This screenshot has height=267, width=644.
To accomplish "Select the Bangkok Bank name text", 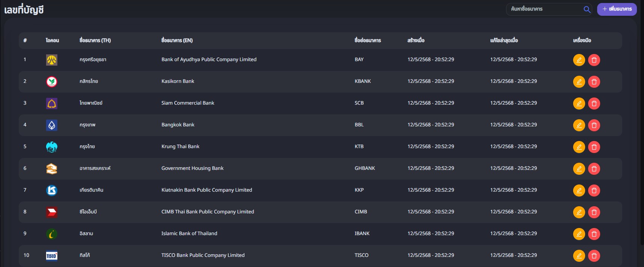I will [178, 125].
